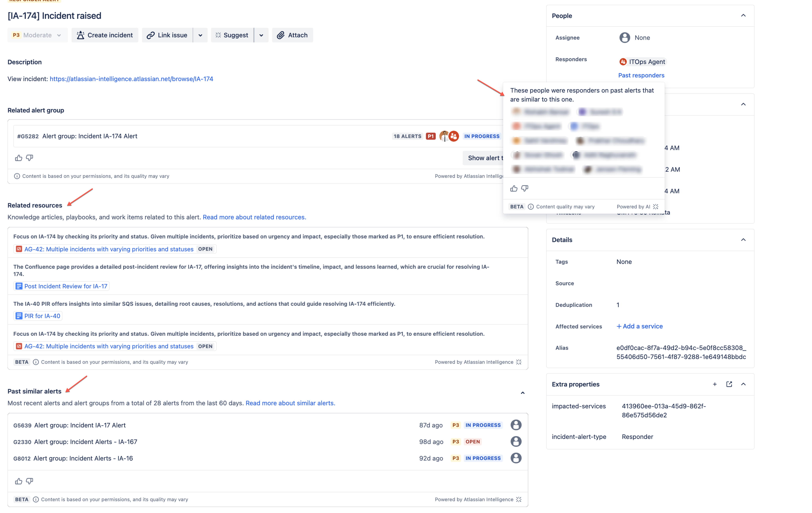
Task: Click the Create incident button
Action: coord(105,35)
